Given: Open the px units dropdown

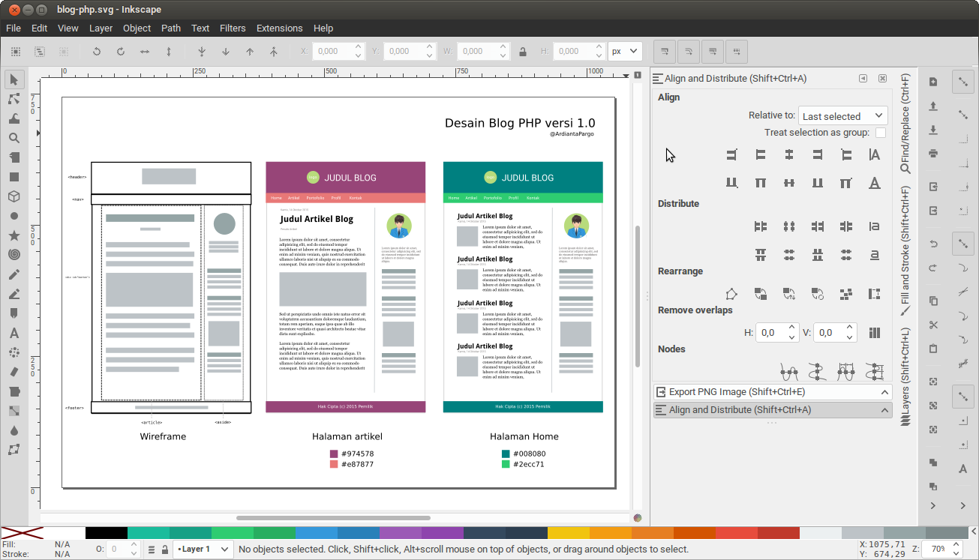Looking at the screenshot, I should coord(625,51).
